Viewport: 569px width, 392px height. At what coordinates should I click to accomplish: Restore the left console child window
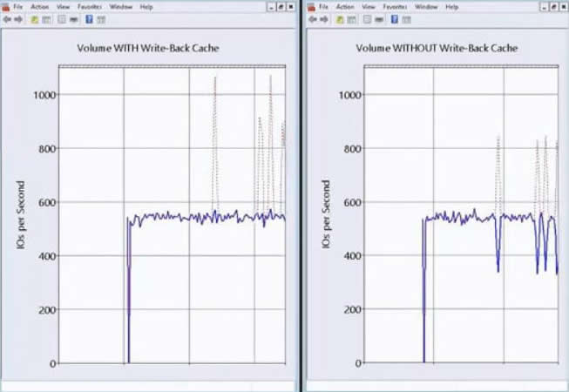point(282,6)
